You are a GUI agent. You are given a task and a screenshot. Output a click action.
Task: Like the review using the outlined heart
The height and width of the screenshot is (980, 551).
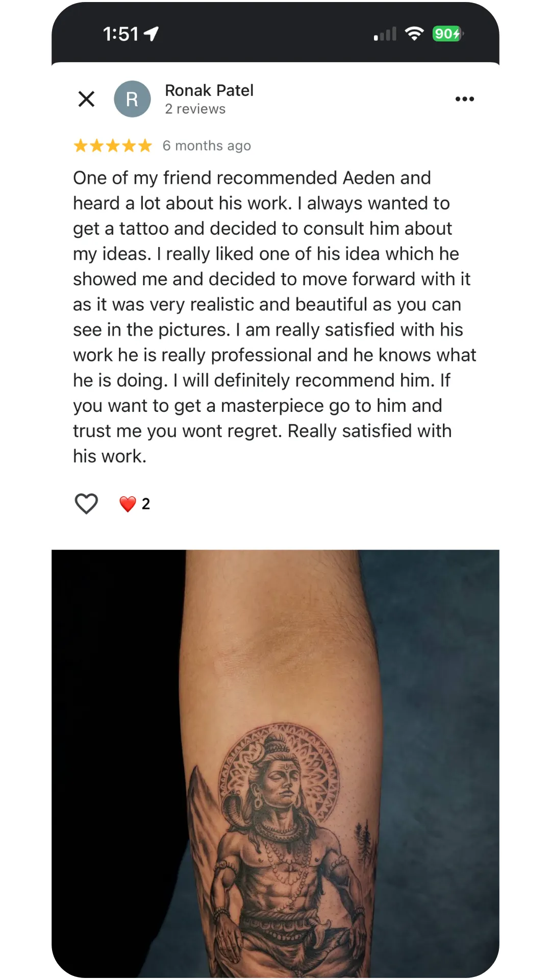point(86,504)
